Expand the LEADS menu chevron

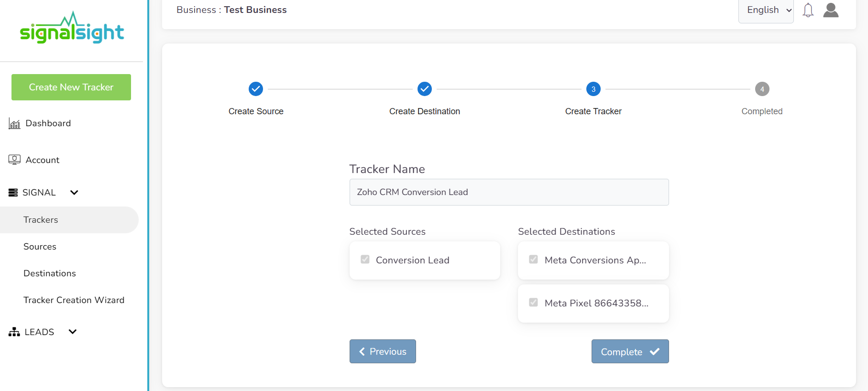pyautogui.click(x=73, y=332)
